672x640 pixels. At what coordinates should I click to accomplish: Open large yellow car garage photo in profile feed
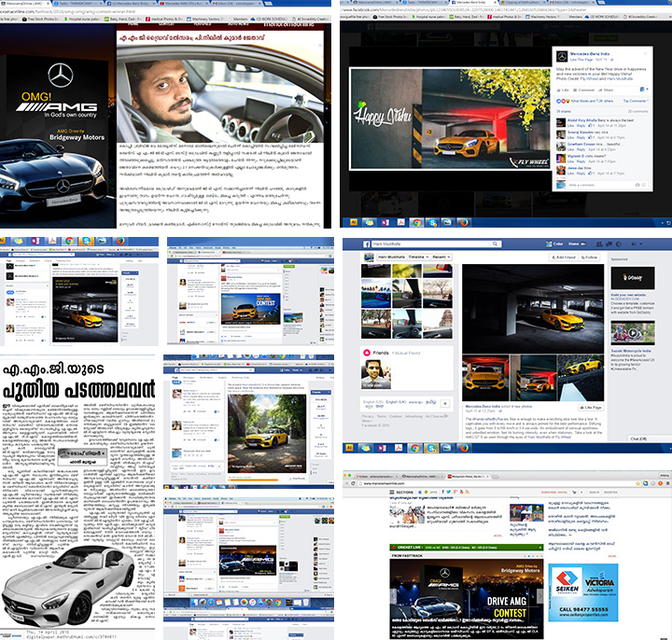[x=533, y=309]
